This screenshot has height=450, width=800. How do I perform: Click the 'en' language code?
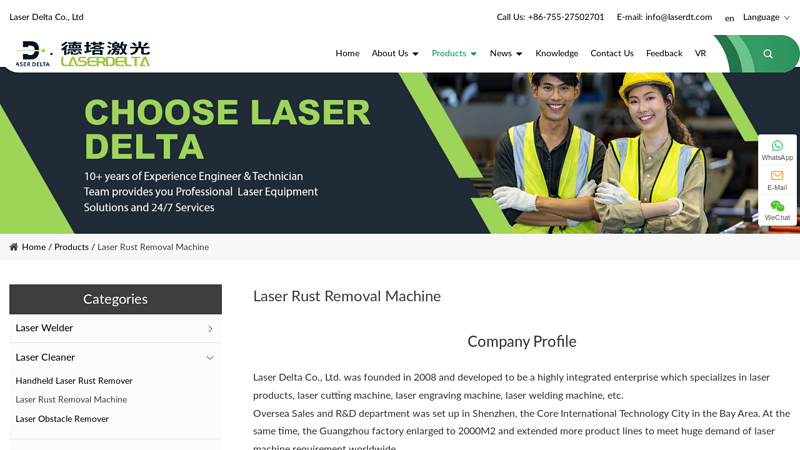pos(730,18)
